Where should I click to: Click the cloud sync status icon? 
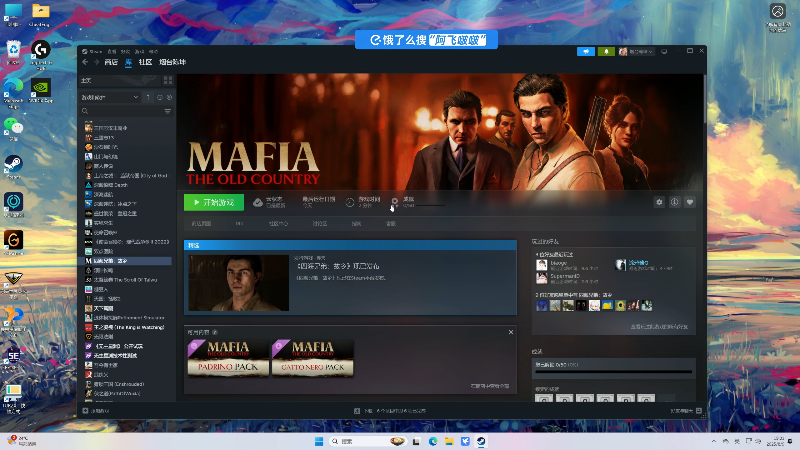click(x=258, y=203)
